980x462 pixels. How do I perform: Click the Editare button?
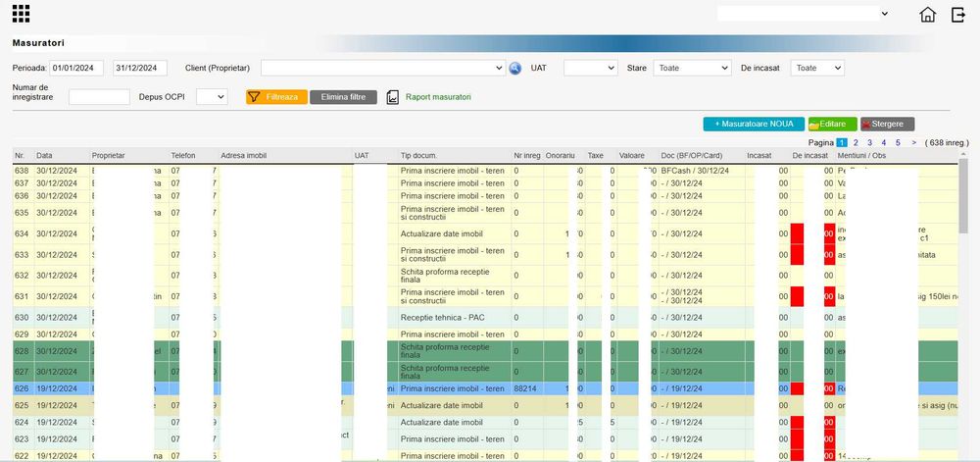[x=832, y=124]
